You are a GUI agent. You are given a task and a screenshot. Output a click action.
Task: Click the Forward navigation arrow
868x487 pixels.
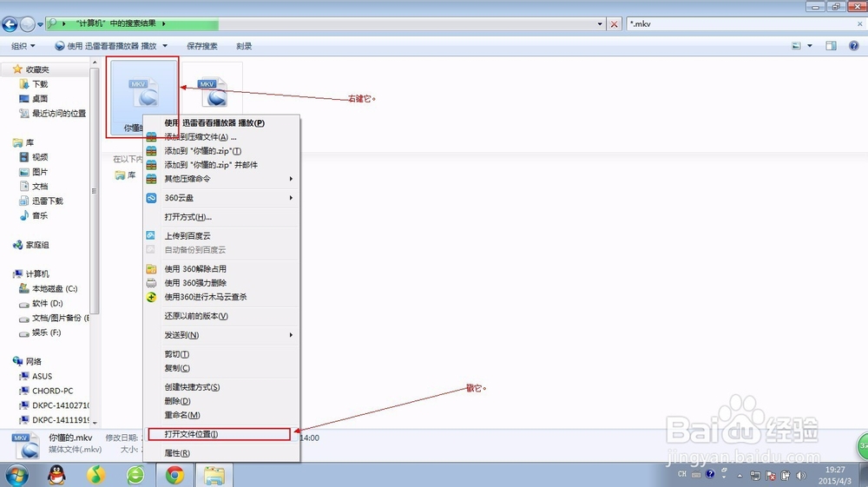tap(27, 23)
